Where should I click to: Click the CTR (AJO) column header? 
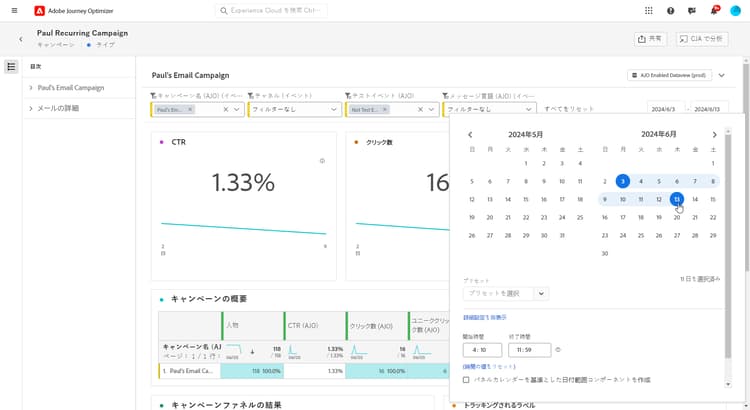315,326
